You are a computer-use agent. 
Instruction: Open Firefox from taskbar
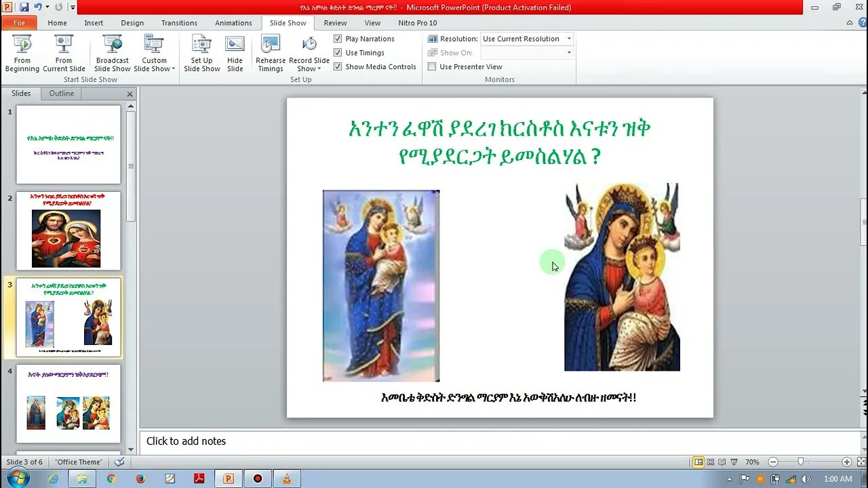tap(140, 479)
